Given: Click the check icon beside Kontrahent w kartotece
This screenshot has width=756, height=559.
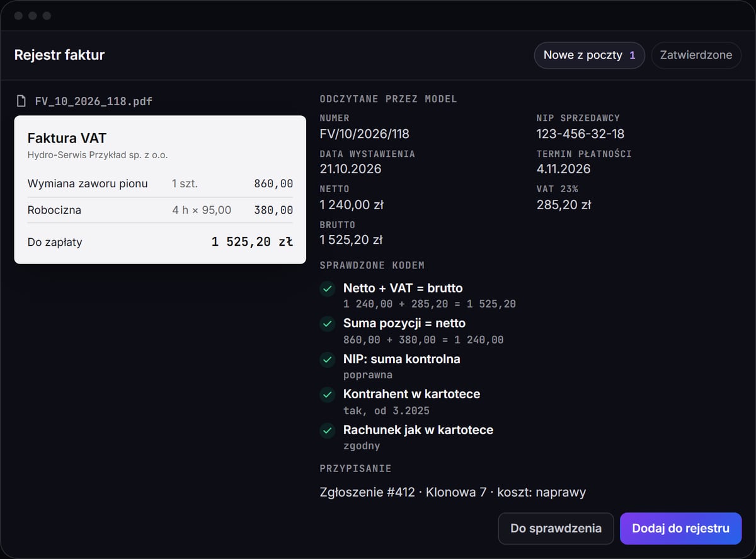Looking at the screenshot, I should click(x=327, y=395).
